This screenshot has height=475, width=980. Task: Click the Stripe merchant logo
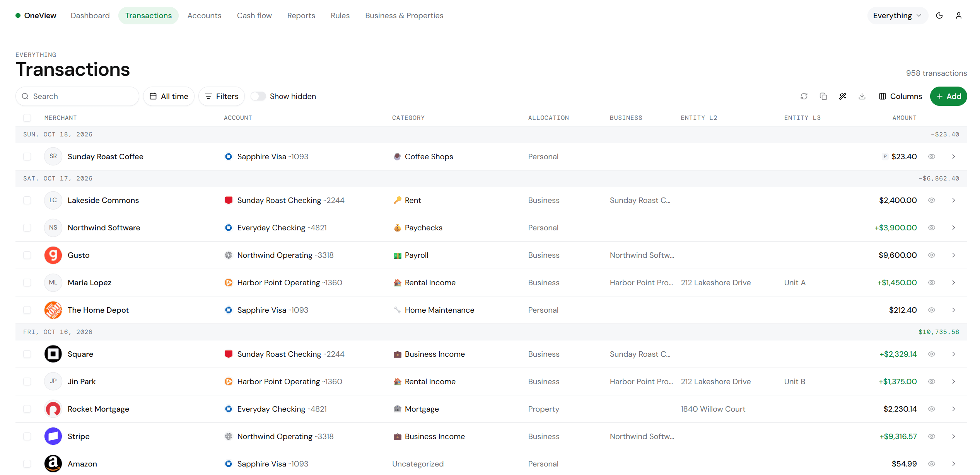pos(53,436)
